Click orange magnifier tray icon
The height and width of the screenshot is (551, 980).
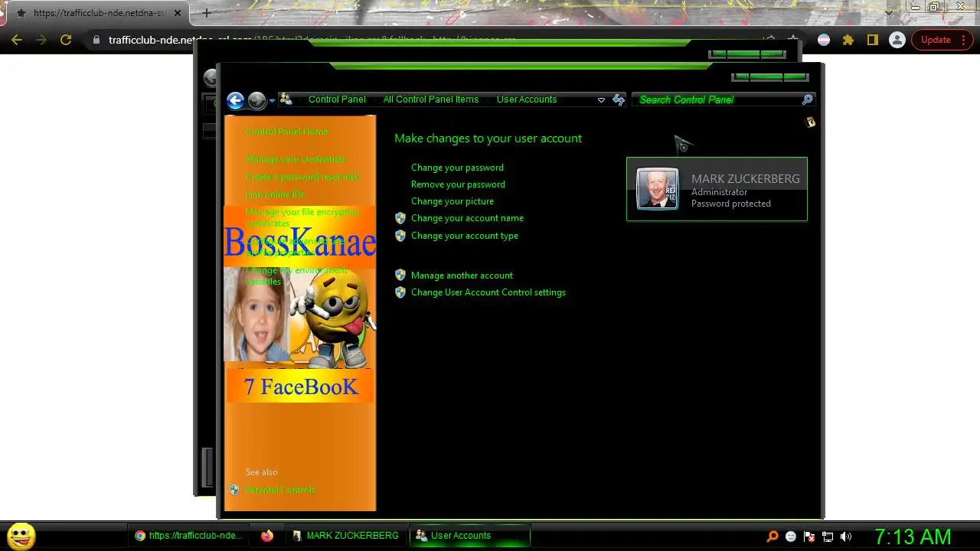773,536
